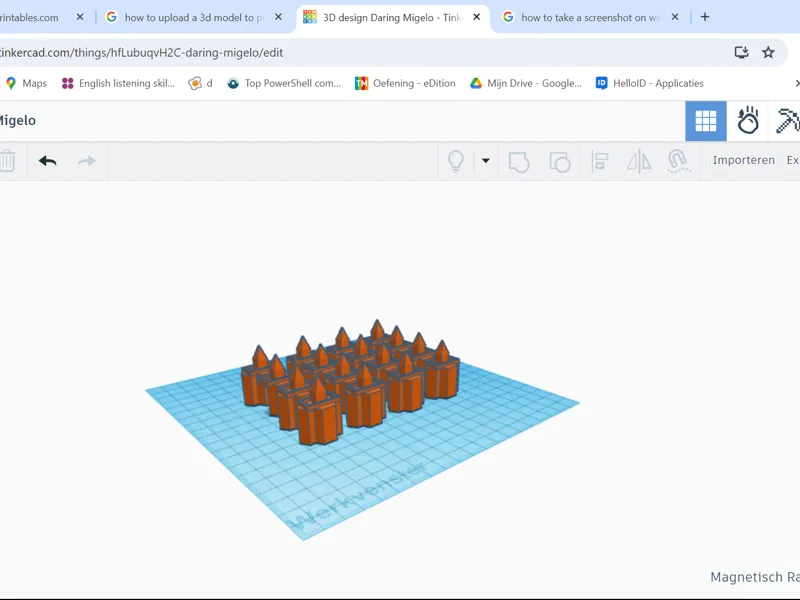Open the Sim Lab hand icon
The image size is (800, 600).
pyautogui.click(x=748, y=121)
